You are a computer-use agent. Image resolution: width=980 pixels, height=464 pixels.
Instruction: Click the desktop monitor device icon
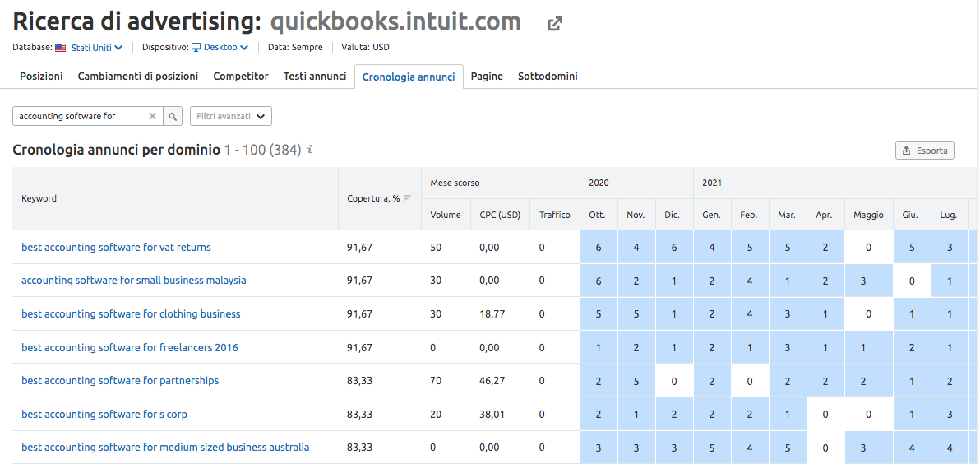pos(196,47)
